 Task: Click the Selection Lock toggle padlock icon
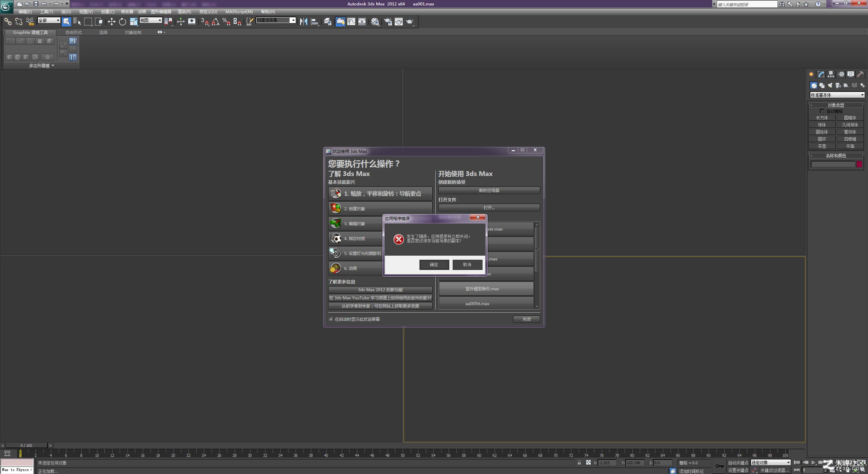pyautogui.click(x=579, y=463)
